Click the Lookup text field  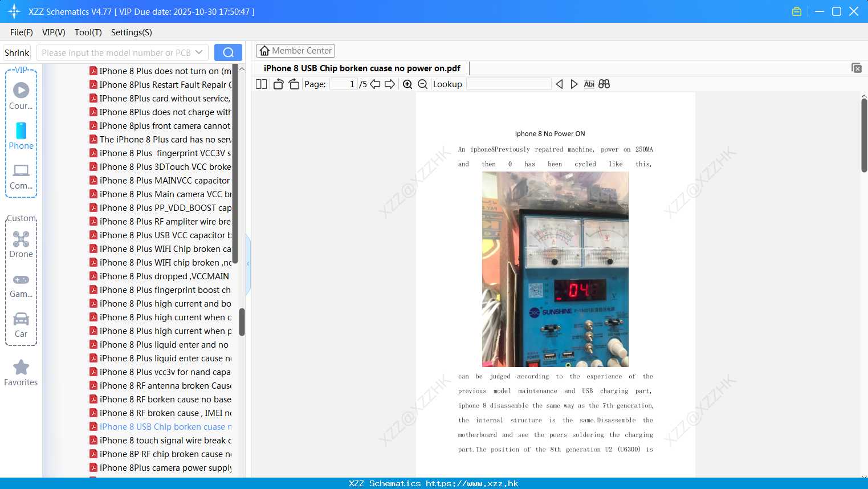(x=508, y=84)
